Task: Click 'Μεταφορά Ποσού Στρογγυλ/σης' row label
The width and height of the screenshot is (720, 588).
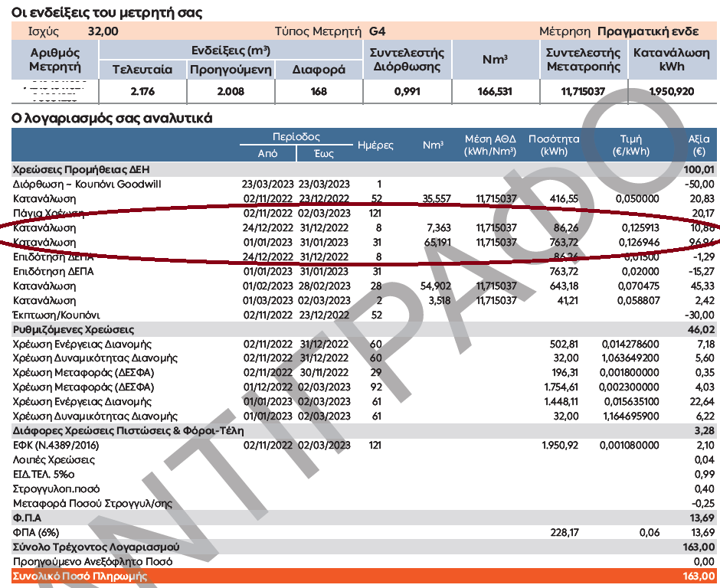Action: tap(92, 504)
